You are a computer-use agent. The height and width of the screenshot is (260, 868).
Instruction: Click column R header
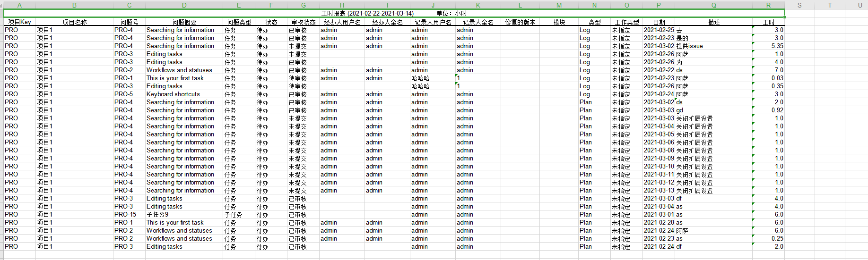coord(768,5)
